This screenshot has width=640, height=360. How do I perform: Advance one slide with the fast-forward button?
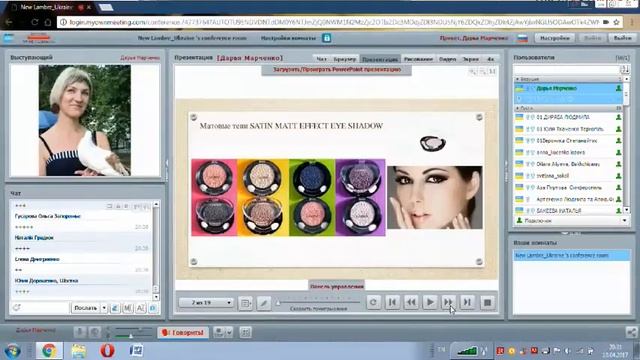448,302
